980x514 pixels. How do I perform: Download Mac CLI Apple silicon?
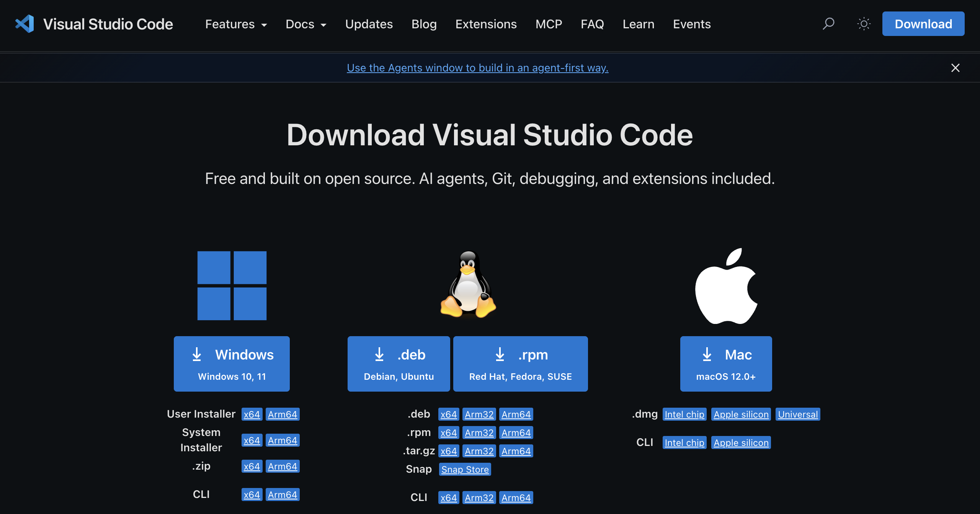point(741,442)
